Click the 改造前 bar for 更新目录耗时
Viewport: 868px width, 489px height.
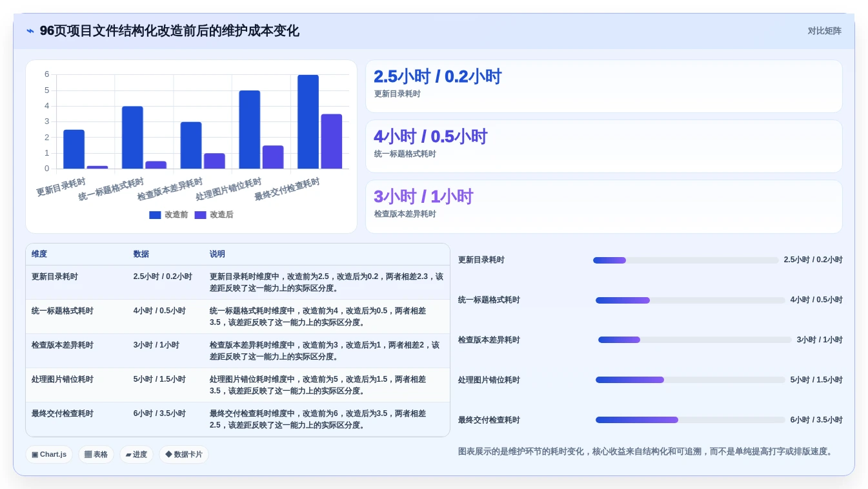coord(74,149)
